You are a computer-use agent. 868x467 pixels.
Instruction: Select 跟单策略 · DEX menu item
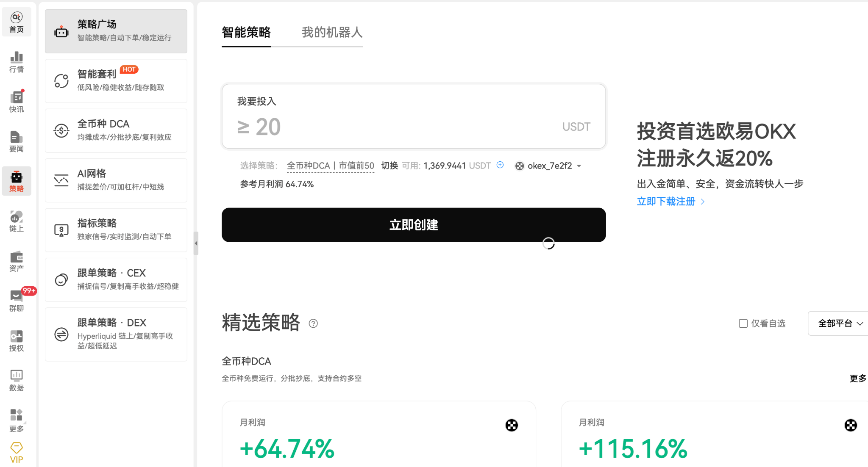[x=116, y=334]
